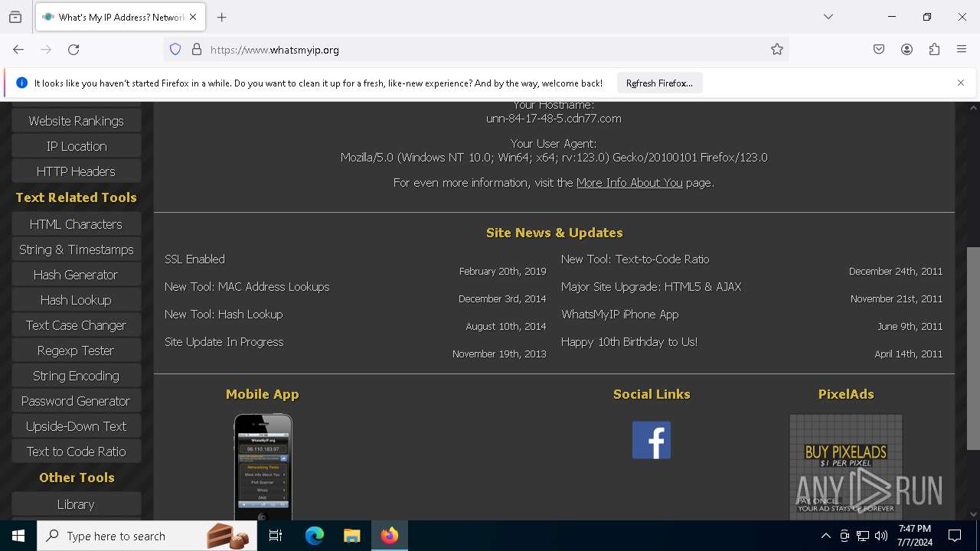Show hidden tray icons chevron
This screenshot has height=551, width=980.
coord(825,536)
